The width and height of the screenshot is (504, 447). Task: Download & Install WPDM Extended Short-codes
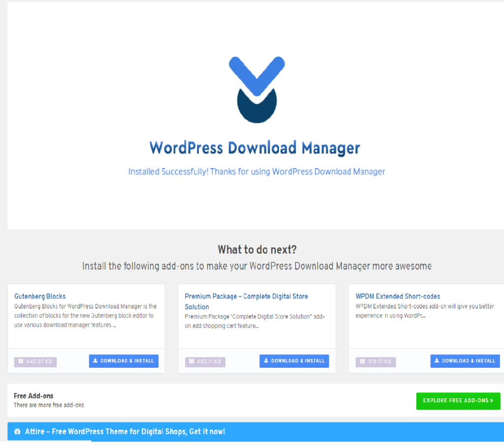[x=465, y=361]
